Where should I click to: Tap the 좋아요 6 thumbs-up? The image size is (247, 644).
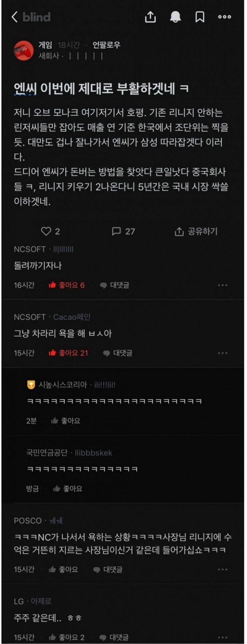coord(66,285)
